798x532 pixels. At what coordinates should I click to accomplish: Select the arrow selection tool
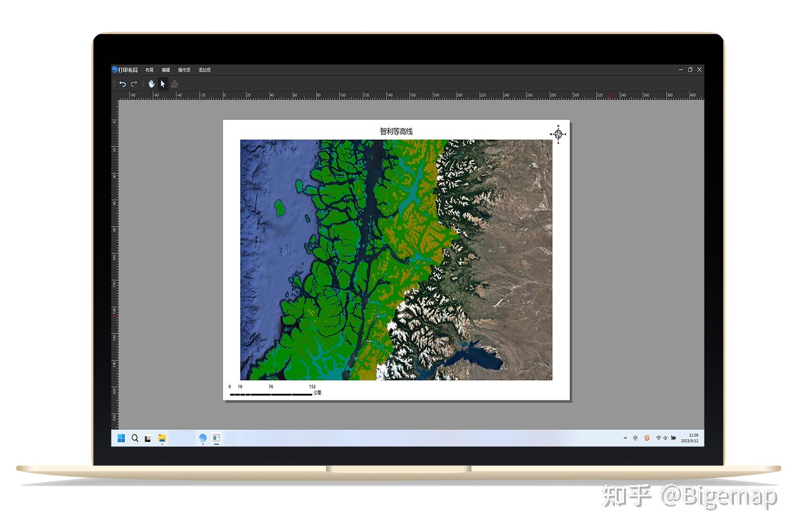[x=162, y=84]
